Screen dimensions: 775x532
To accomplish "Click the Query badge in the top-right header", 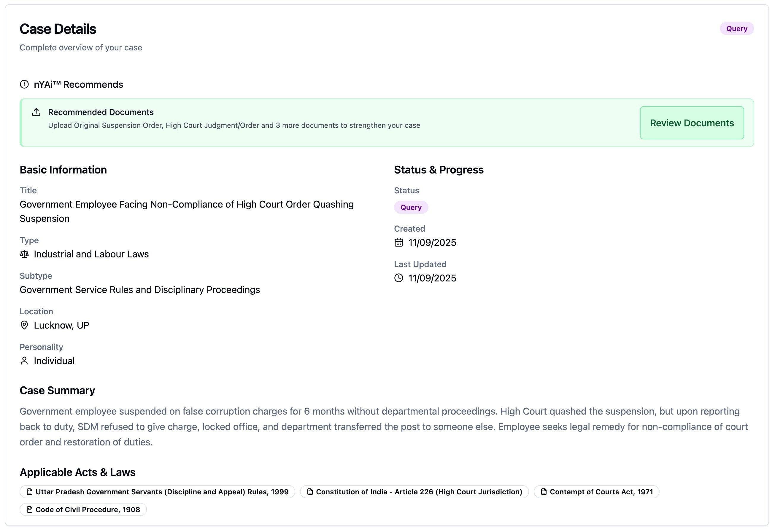I will tap(736, 29).
